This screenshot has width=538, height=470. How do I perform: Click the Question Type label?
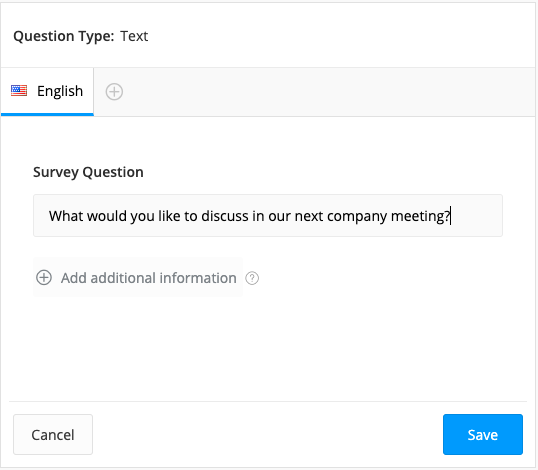click(63, 36)
